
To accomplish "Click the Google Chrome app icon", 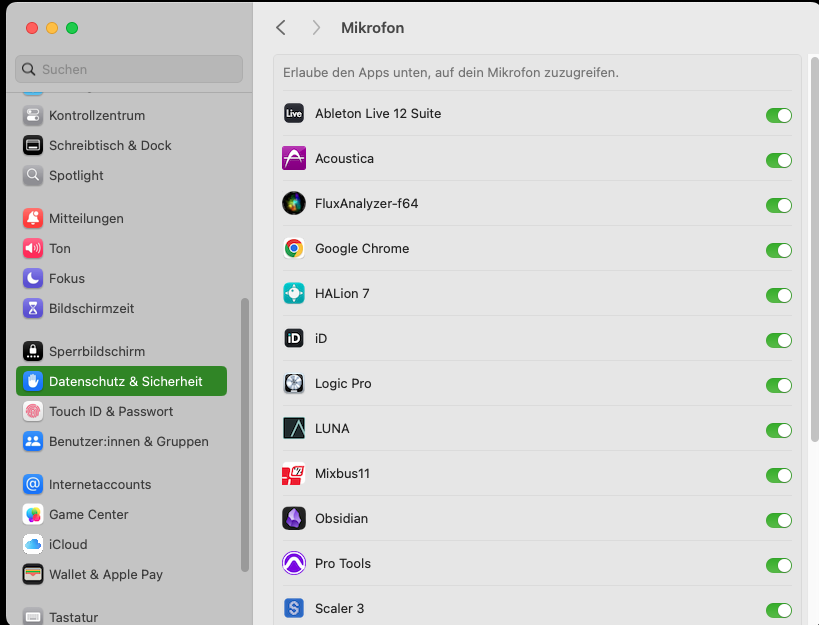I will pos(294,248).
